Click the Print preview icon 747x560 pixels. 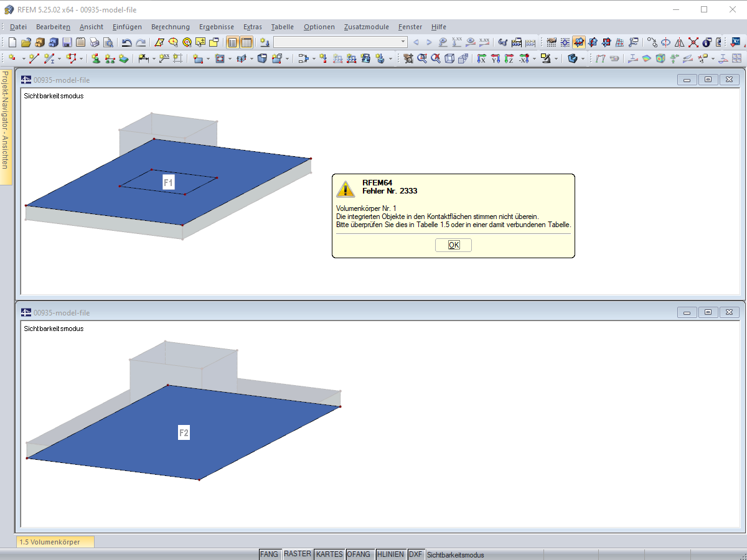pos(108,42)
